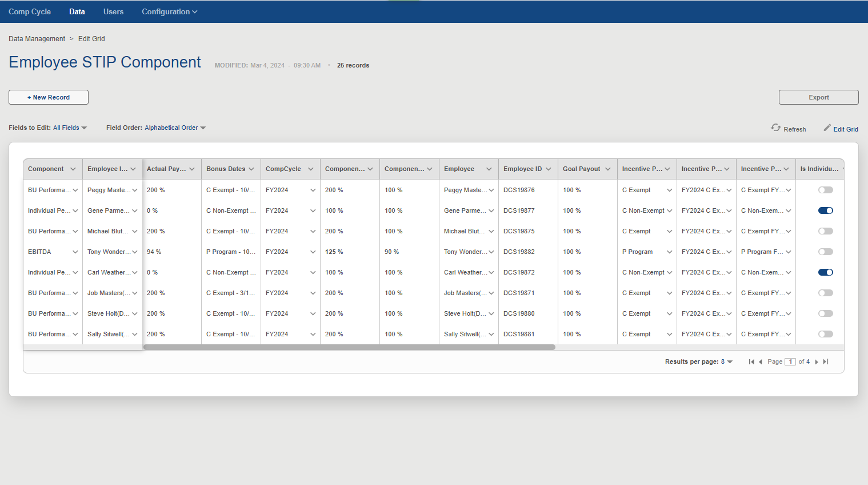
Task: Click the Page number input field
Action: 790,361
